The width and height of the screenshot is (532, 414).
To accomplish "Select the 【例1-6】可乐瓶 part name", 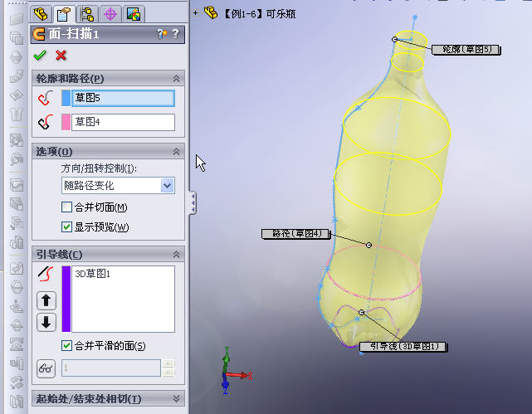I will tap(260, 14).
